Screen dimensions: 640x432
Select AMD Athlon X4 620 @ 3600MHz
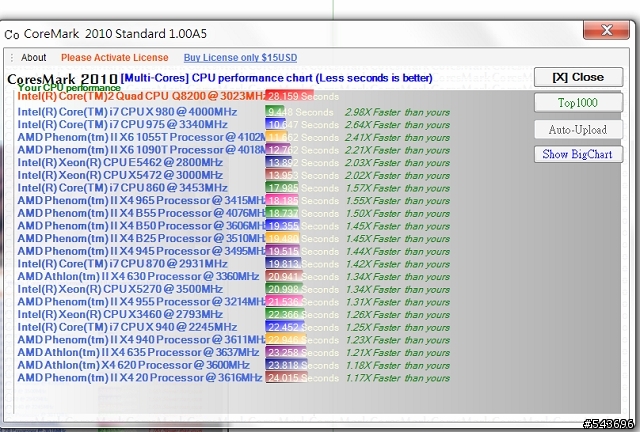(x=133, y=365)
